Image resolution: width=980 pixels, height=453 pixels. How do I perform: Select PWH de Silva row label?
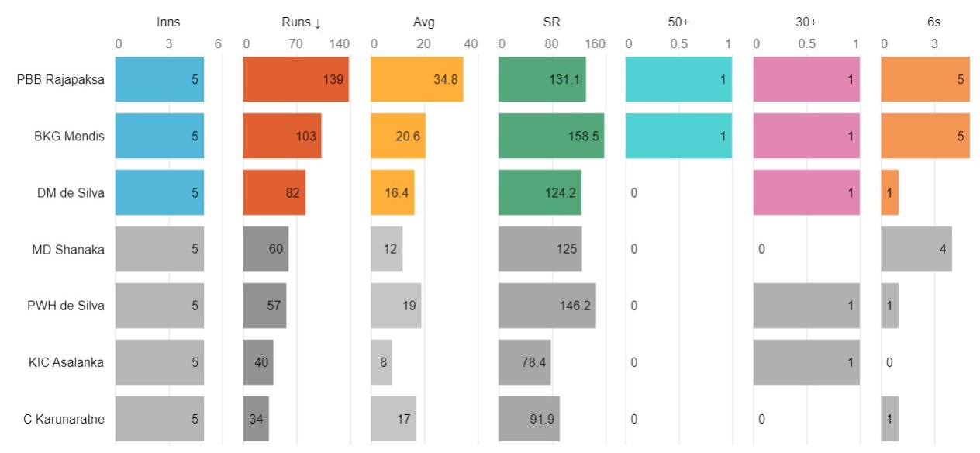coord(66,306)
